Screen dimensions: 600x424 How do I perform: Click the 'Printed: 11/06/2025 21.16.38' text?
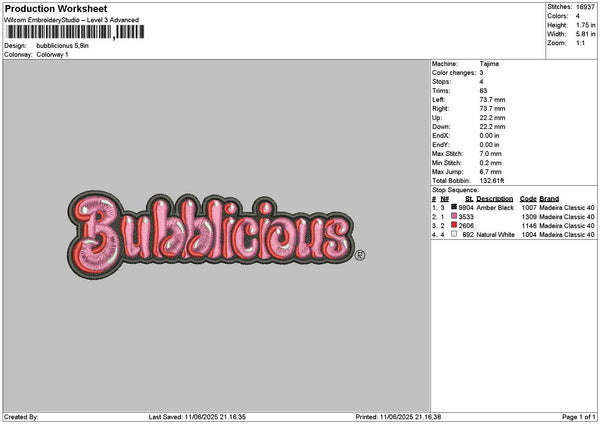pyautogui.click(x=398, y=417)
